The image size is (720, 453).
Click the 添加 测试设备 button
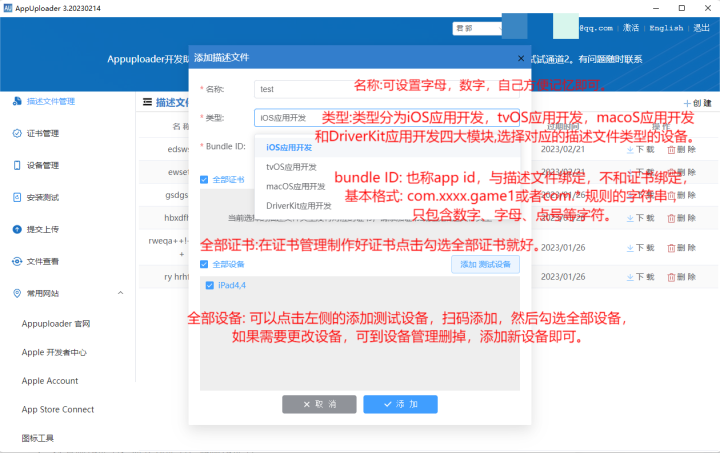coord(485,264)
